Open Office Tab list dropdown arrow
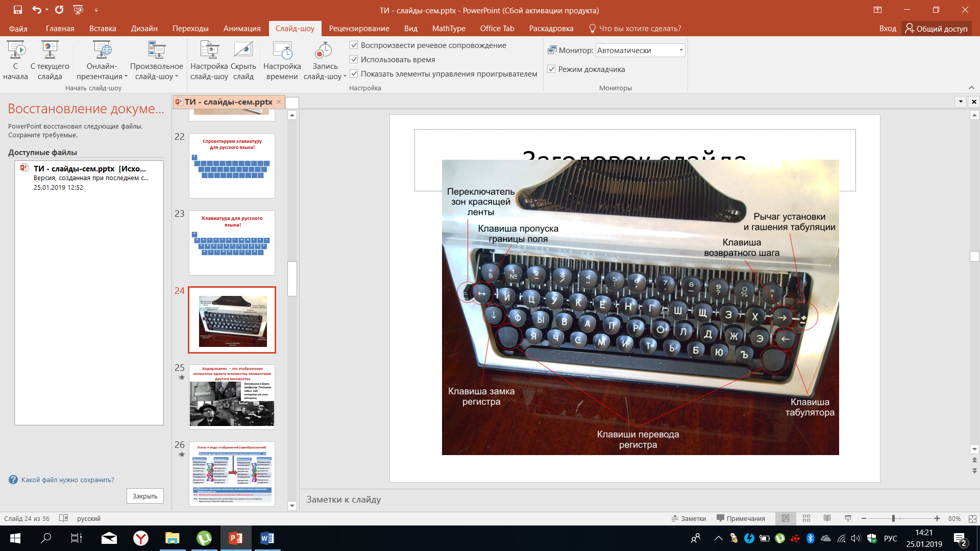The image size is (980, 551). [x=961, y=102]
